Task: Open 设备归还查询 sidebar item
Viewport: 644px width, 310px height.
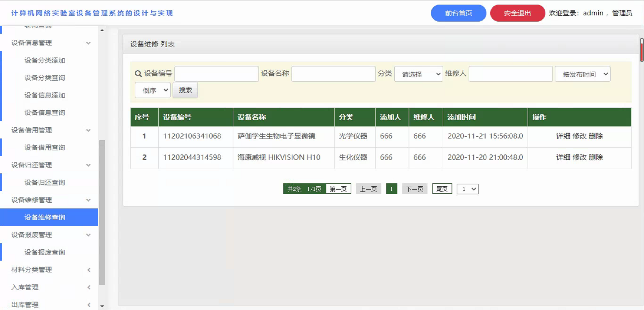Action: pyautogui.click(x=45, y=183)
